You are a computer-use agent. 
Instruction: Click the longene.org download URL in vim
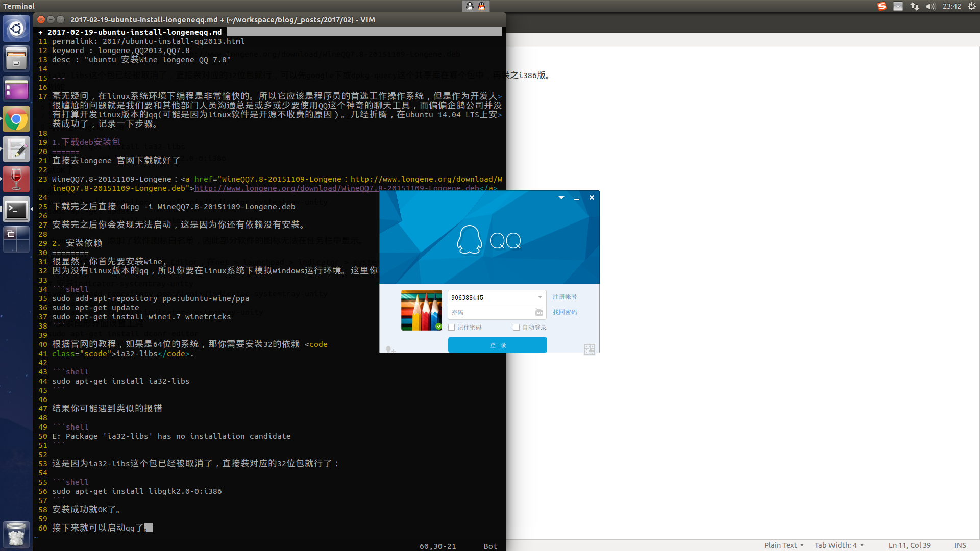337,188
